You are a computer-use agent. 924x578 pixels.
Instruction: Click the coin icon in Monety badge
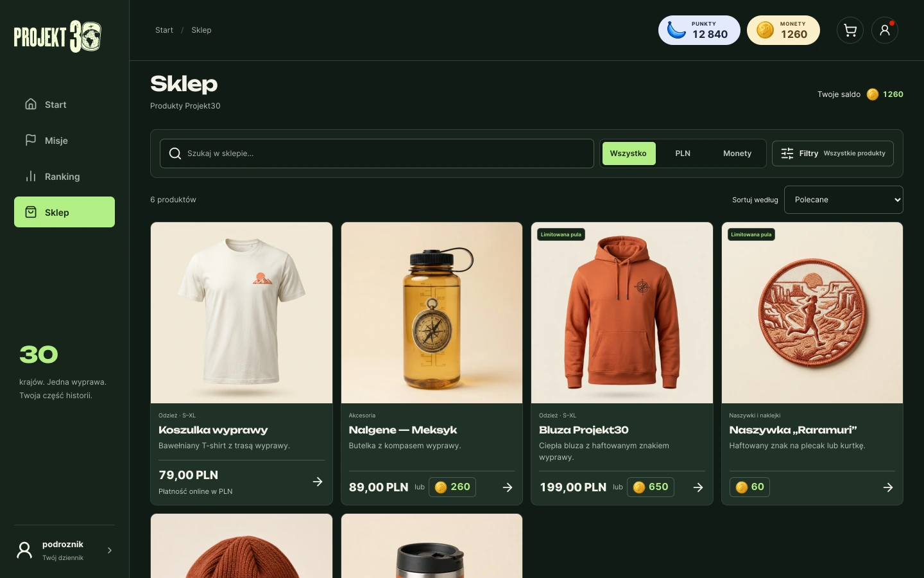click(x=765, y=30)
